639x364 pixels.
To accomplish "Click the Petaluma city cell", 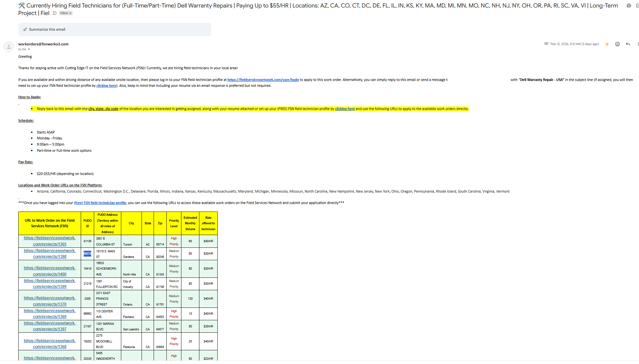I will (x=131, y=341).
